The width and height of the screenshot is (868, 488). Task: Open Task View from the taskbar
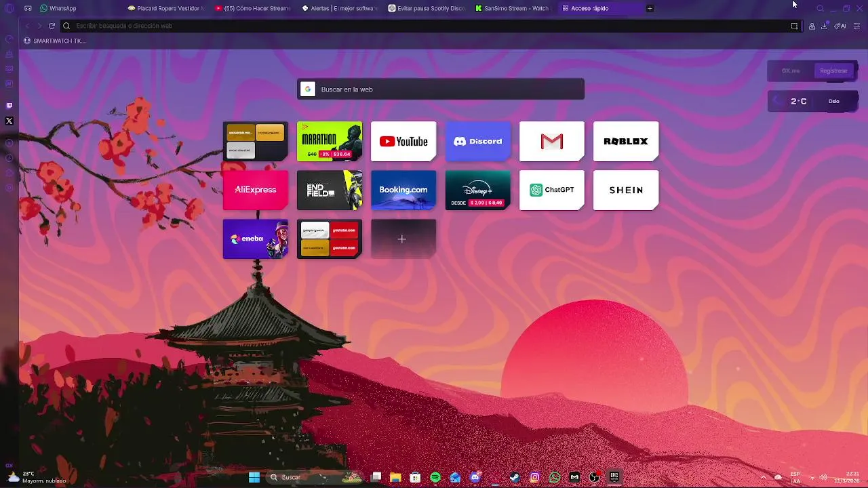(376, 477)
